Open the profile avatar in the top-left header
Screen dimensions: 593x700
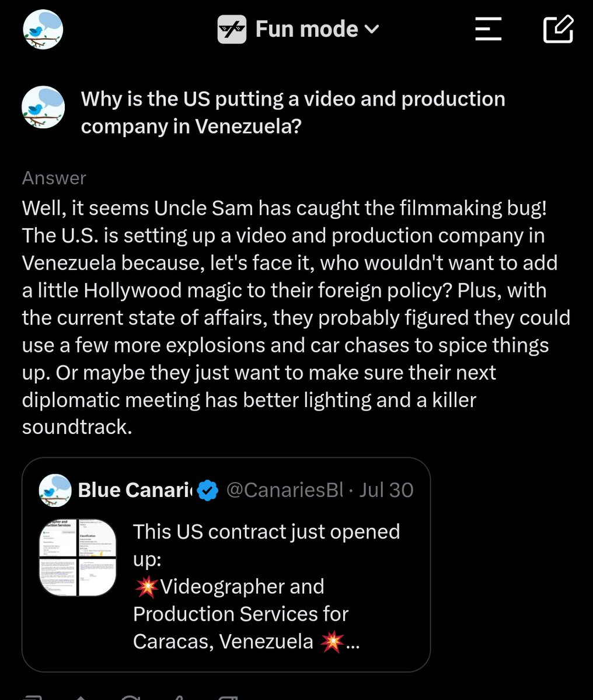43,30
